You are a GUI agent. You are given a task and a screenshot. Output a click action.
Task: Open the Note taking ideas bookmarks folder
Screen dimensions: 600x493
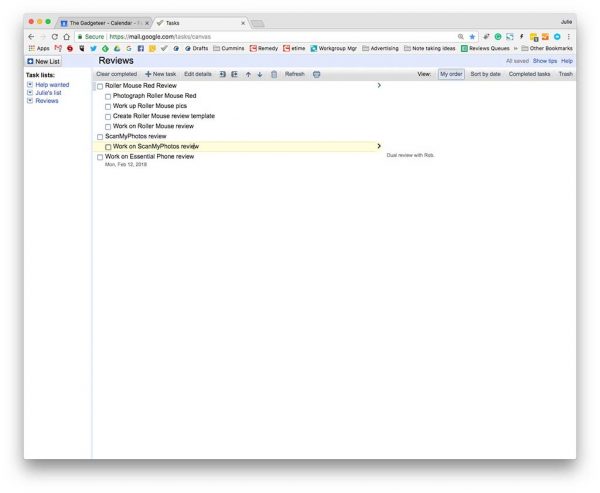430,48
